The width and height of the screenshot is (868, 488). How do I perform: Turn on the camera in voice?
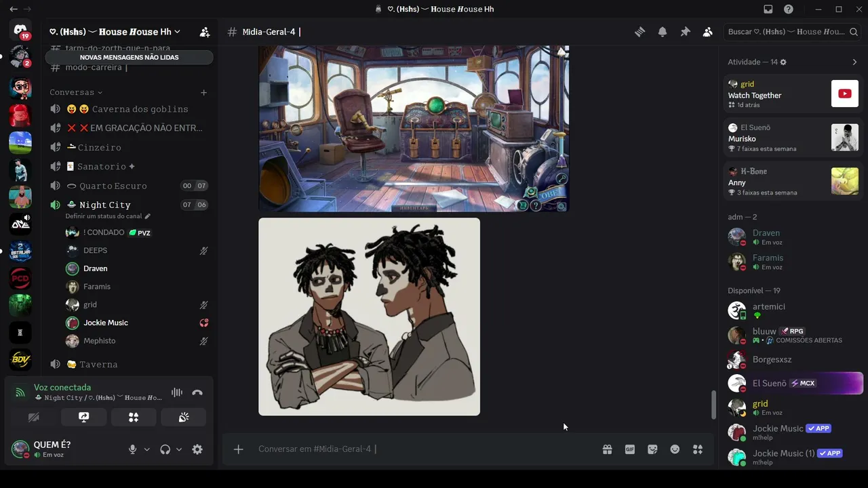tap(33, 418)
